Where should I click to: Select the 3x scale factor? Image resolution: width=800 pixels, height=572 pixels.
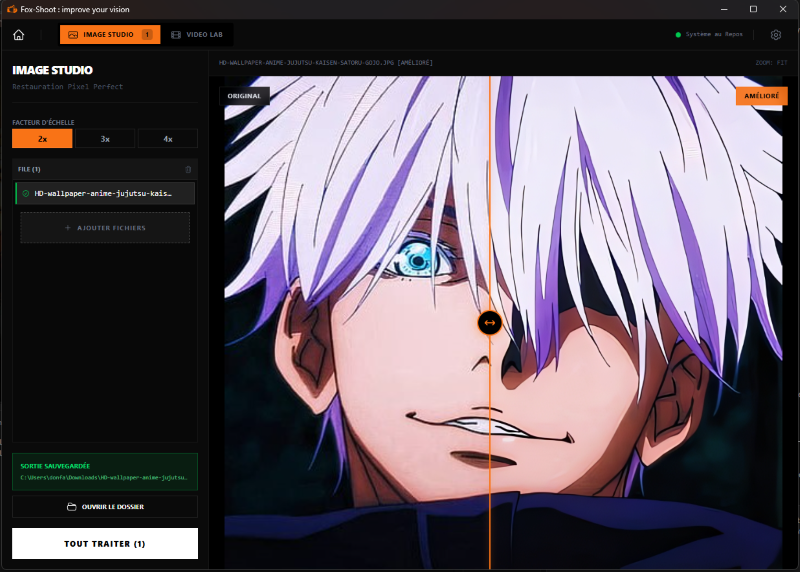point(105,139)
